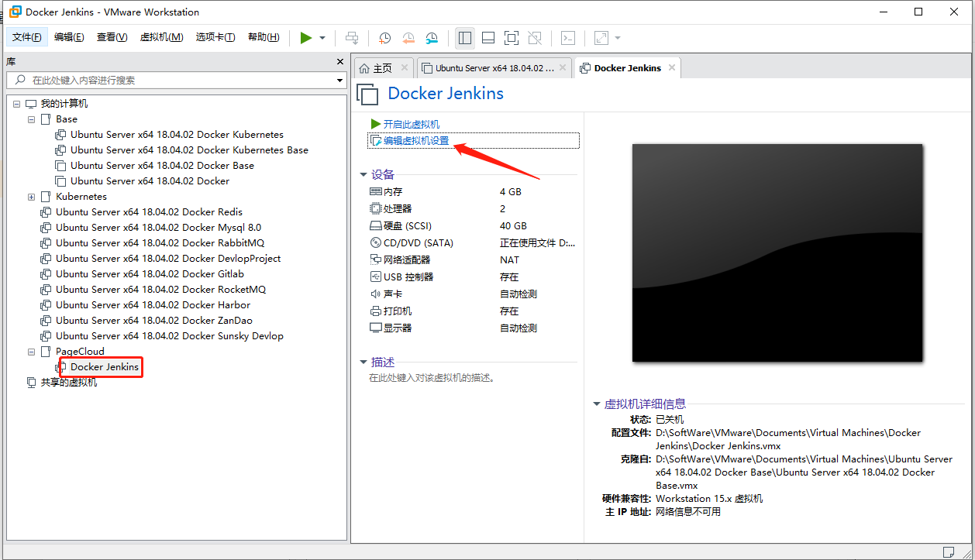Expand the Kubernetes folder node
Viewport: 975px width, 560px height.
[x=31, y=197]
